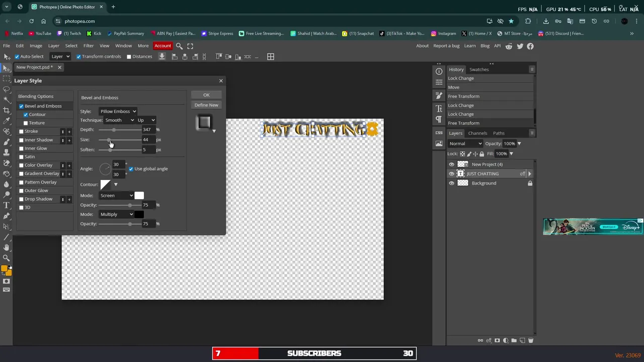Viewport: 644px width, 362px height.
Task: Open the Filter menu
Action: tap(89, 46)
